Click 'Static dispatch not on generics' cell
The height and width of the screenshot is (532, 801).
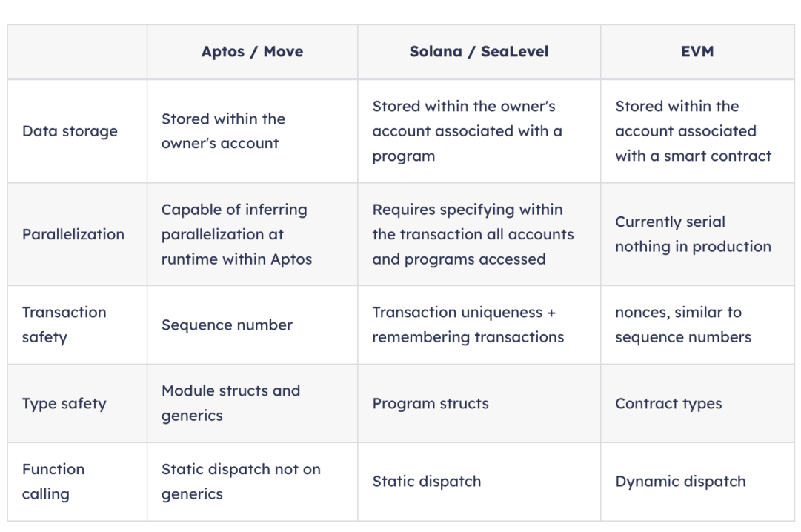click(x=253, y=482)
